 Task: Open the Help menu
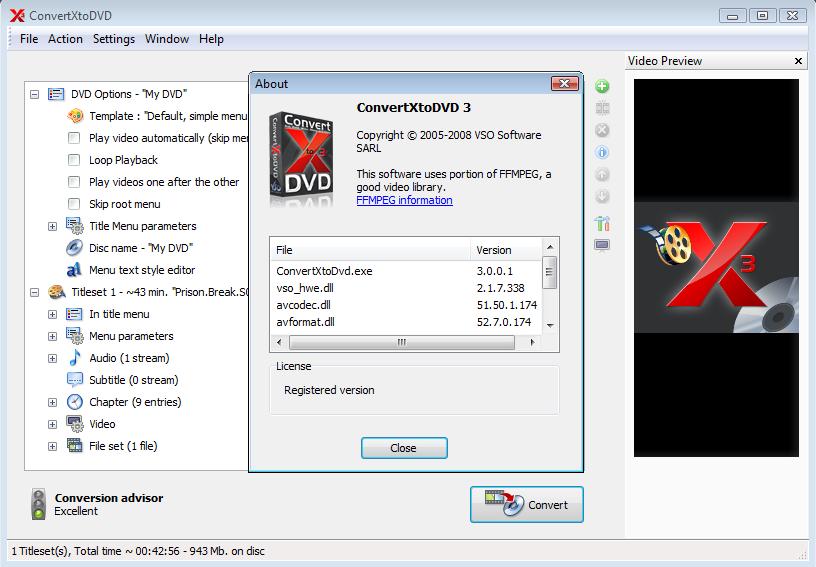(211, 39)
